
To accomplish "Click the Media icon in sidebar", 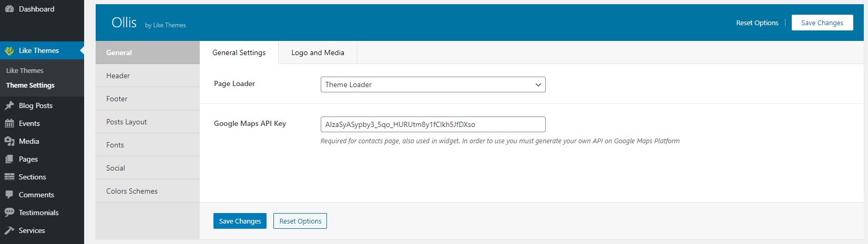I will [x=9, y=141].
